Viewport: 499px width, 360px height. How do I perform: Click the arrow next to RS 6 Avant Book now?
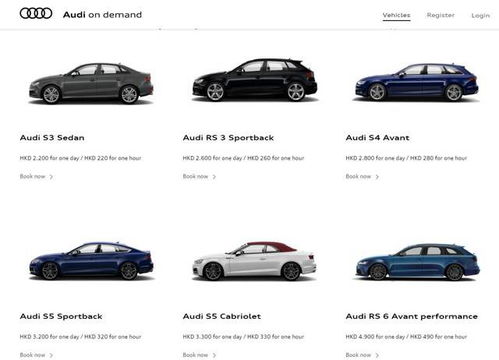377,355
